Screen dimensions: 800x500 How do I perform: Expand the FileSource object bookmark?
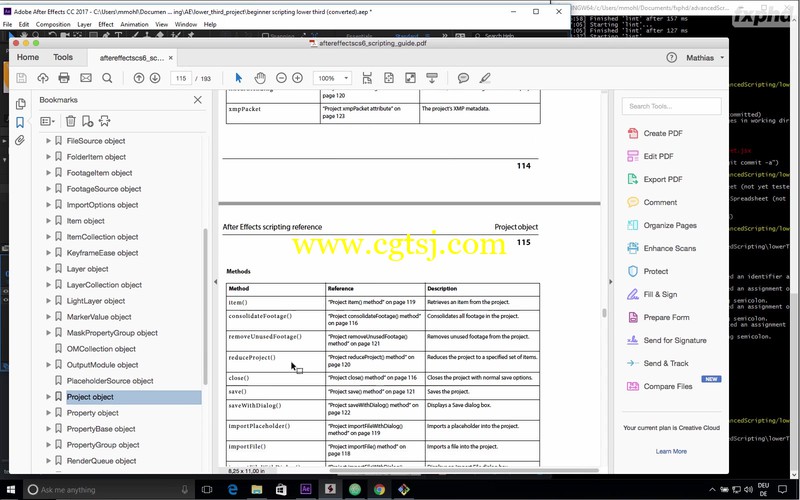click(x=48, y=141)
